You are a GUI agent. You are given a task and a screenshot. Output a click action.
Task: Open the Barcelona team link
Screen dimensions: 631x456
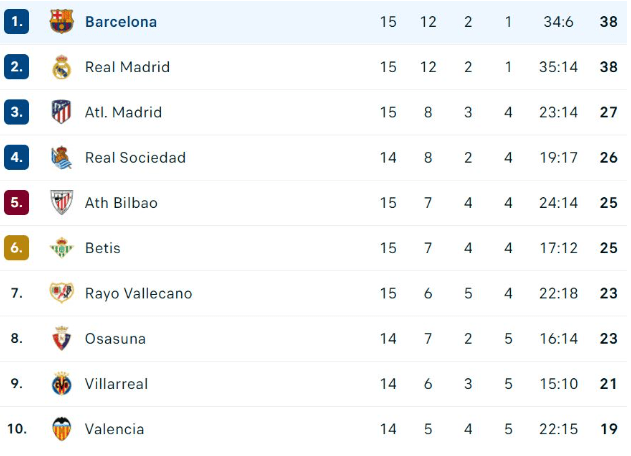coord(121,21)
